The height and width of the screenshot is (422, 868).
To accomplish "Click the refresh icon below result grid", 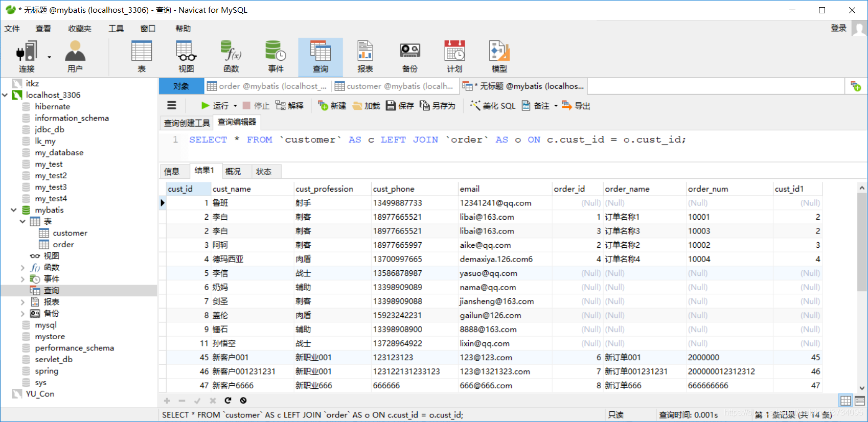I will coord(228,401).
